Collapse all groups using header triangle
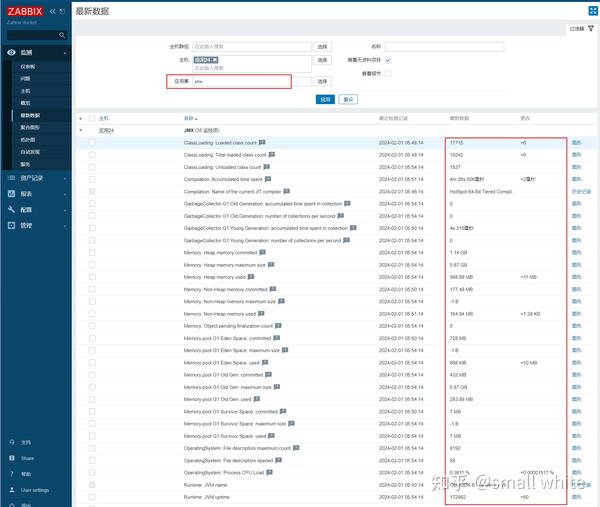This screenshot has width=600, height=507. pos(81,119)
